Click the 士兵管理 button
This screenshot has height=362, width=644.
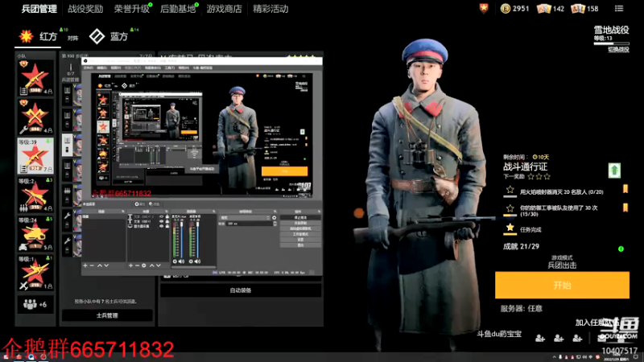tap(107, 315)
